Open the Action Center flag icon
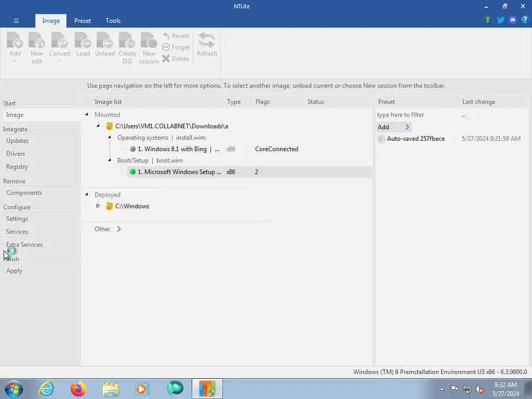 tap(454, 389)
